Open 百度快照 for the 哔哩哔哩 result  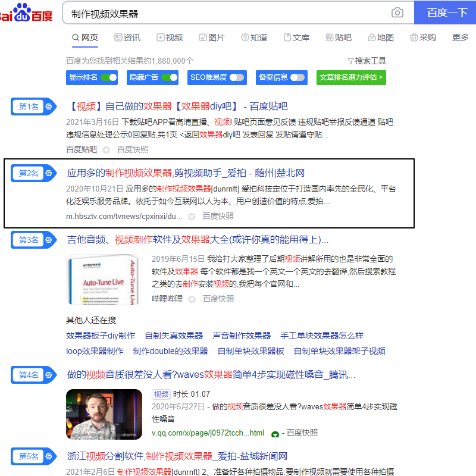pos(218,299)
